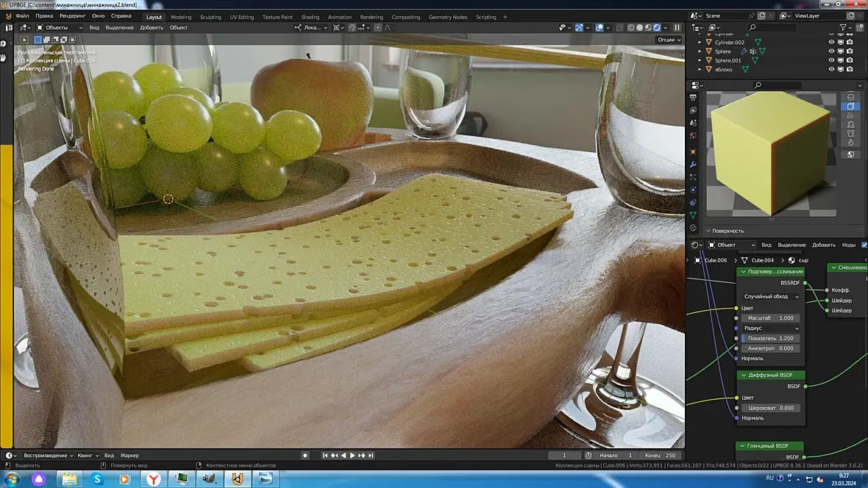Open the Yandex browser taskbar icon
Viewport: 868px width, 488px height.
click(x=153, y=478)
